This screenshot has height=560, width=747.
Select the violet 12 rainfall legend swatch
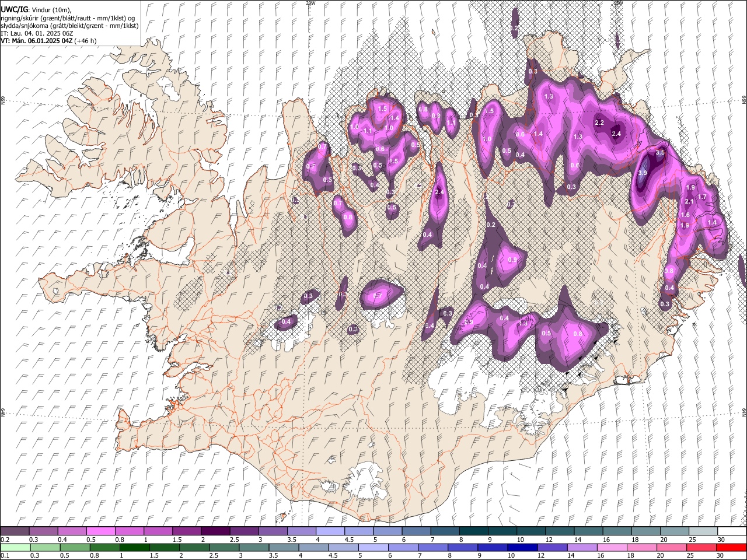(x=552, y=548)
